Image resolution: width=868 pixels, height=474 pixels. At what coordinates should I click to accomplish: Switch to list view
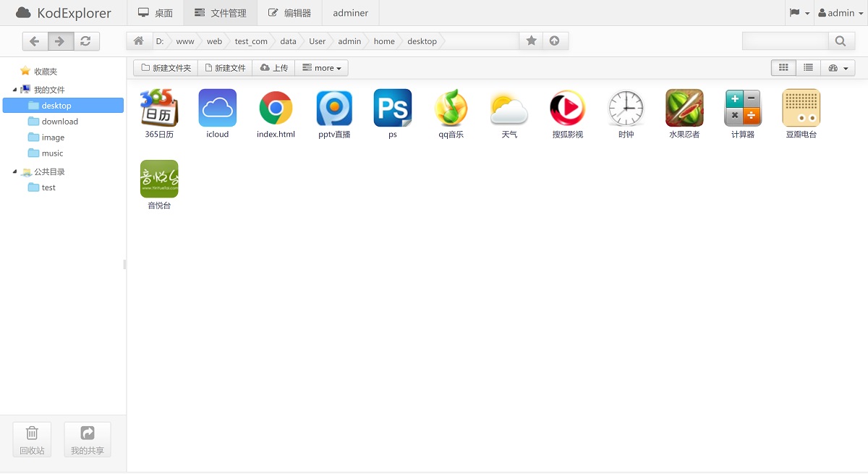[808, 68]
